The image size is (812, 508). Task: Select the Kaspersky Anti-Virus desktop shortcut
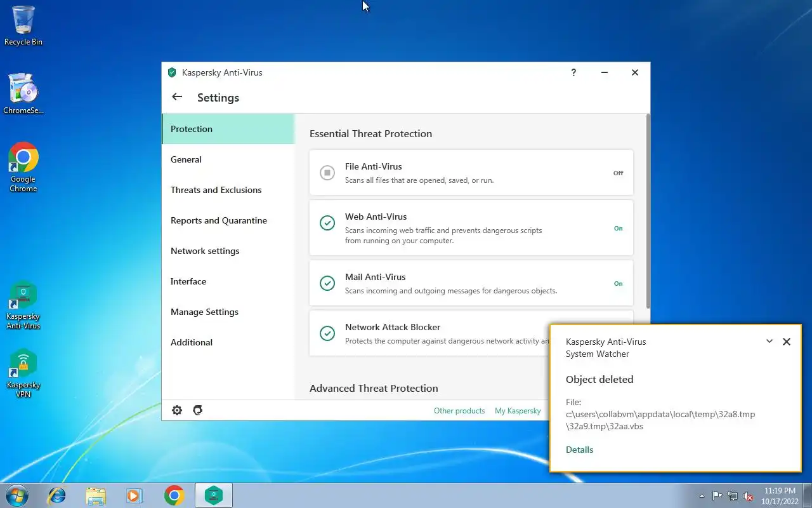point(23,305)
